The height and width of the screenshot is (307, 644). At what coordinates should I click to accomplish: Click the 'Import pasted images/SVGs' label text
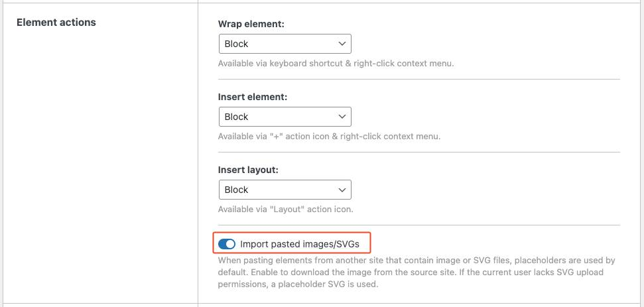tap(299, 244)
